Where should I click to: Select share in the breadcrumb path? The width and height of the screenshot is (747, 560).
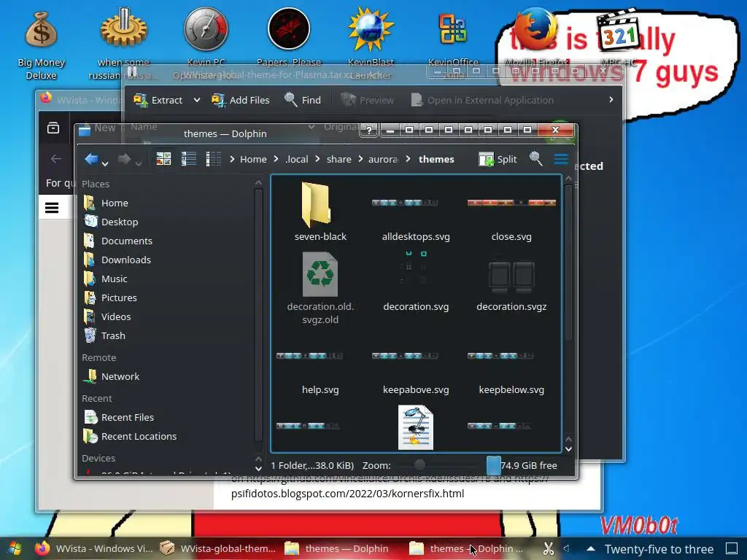338,159
